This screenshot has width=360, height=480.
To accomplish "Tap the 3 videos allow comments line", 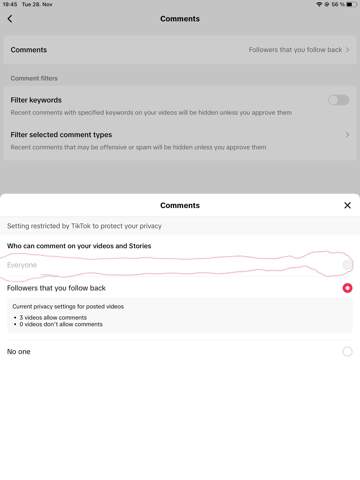I will [53, 318].
